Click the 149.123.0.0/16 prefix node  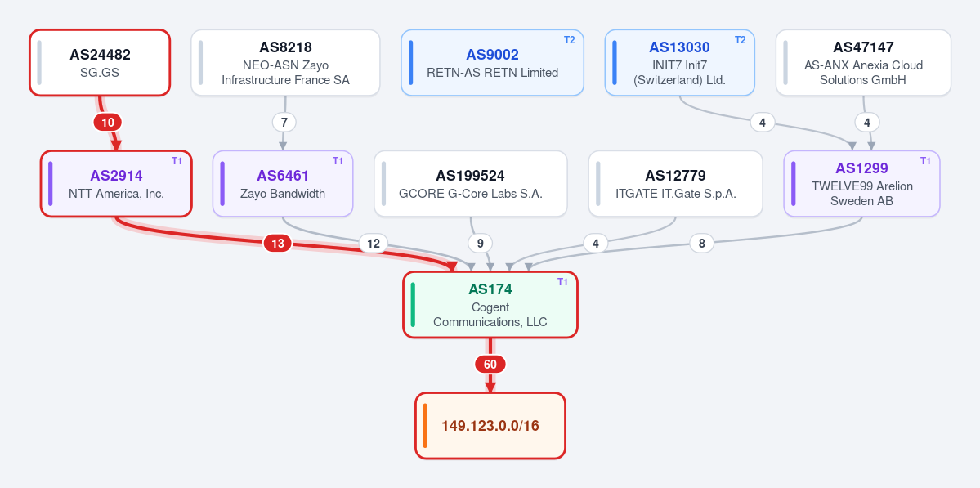pyautogui.click(x=490, y=426)
